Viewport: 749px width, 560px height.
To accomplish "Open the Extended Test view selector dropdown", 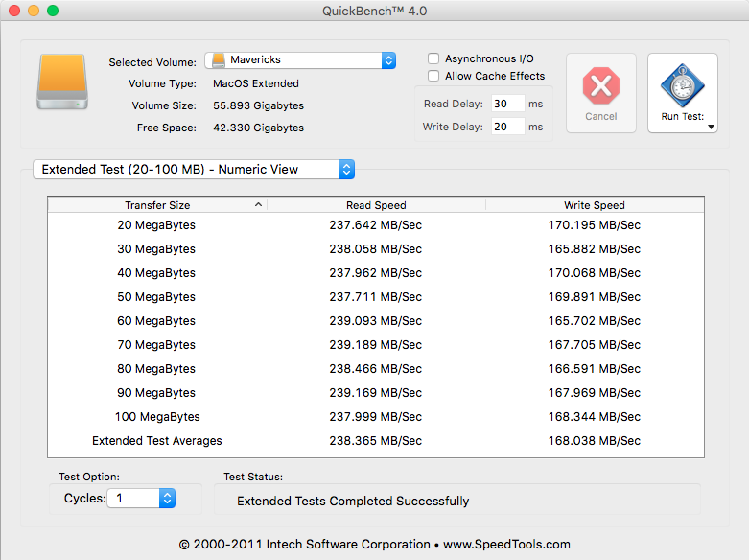I will (x=194, y=169).
